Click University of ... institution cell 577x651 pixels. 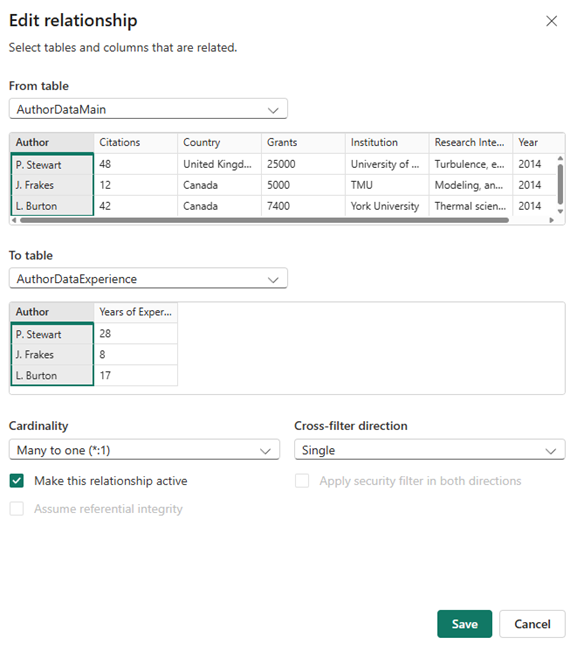[x=387, y=164]
